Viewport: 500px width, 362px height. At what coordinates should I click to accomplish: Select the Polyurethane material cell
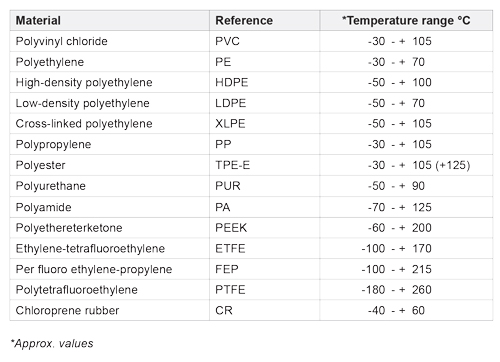pos(109,186)
